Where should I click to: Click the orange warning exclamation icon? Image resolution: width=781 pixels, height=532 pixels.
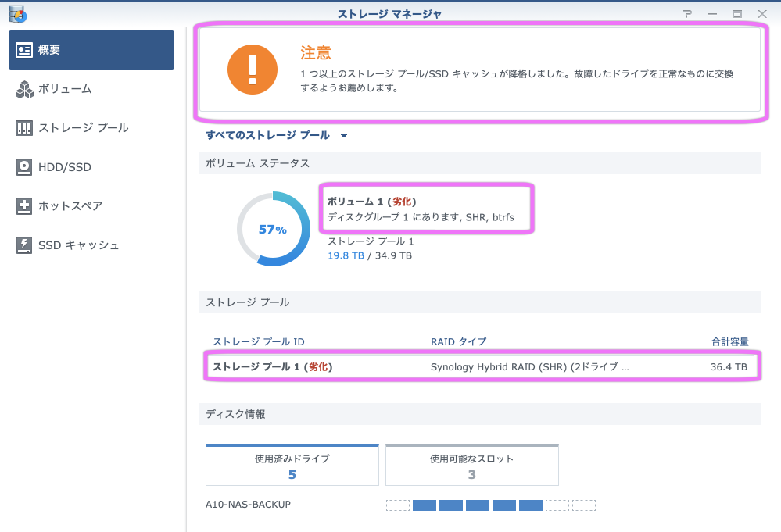click(253, 69)
